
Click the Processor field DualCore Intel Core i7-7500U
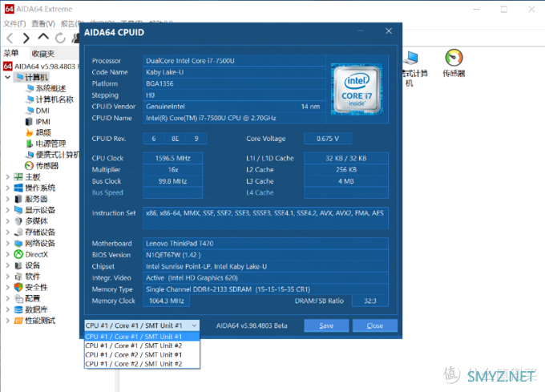[x=234, y=60]
